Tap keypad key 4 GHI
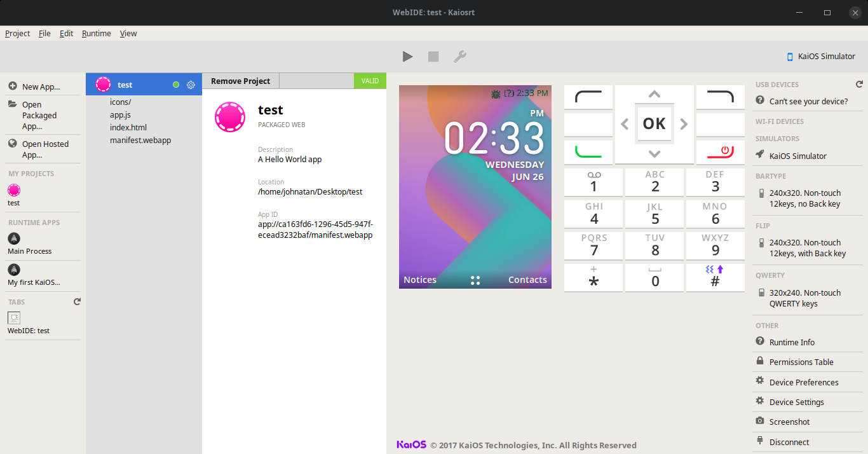The width and height of the screenshot is (868, 454). [593, 214]
